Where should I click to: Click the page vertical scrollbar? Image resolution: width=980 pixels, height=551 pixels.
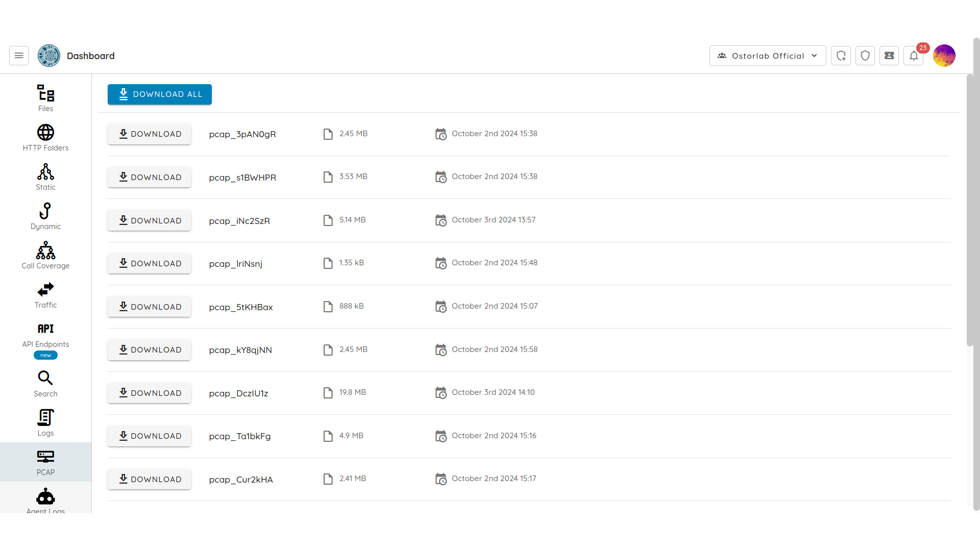click(x=969, y=210)
